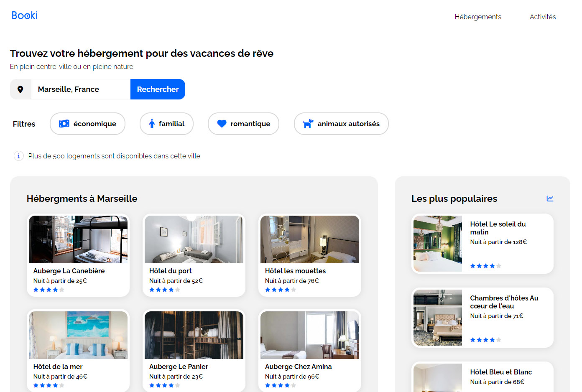
Task: Toggle the économique filter
Action: point(87,124)
